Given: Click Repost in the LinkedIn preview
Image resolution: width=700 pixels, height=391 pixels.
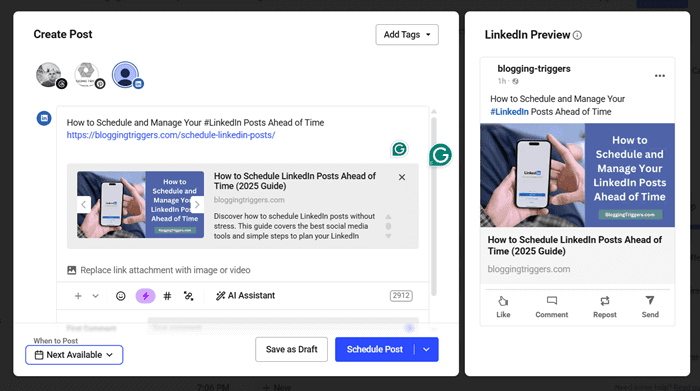Looking at the screenshot, I should pyautogui.click(x=604, y=307).
